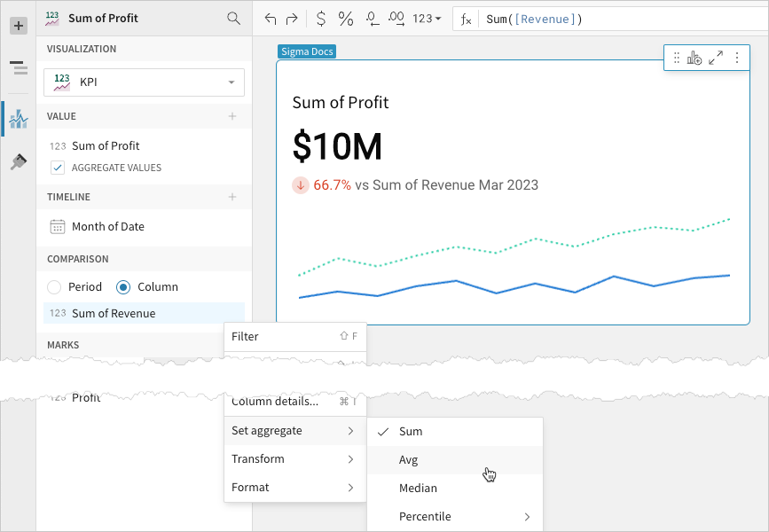Viewport: 769px width, 532px height.
Task: Click the undo arrow
Action: pyautogui.click(x=271, y=19)
